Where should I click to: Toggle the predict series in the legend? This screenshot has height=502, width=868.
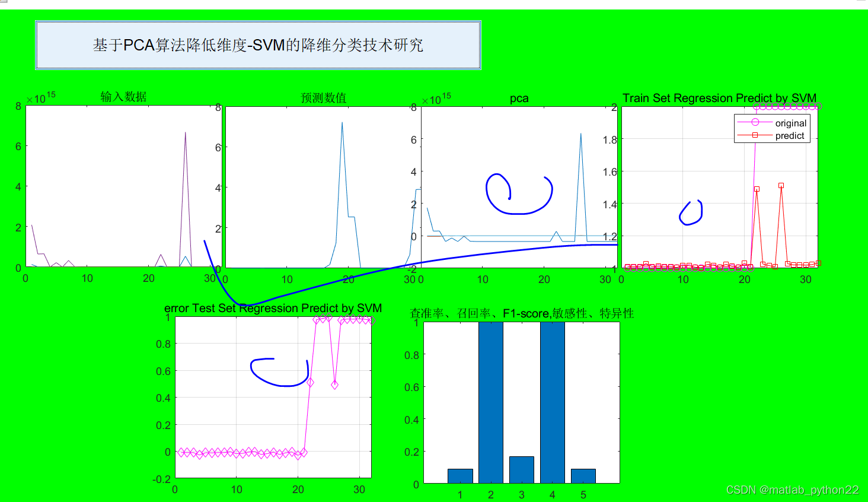790,135
